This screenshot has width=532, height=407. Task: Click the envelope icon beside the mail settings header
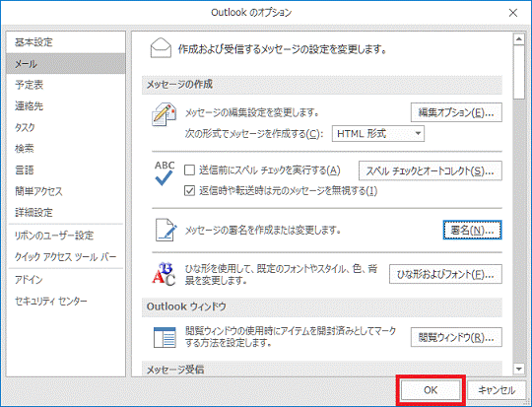(161, 48)
